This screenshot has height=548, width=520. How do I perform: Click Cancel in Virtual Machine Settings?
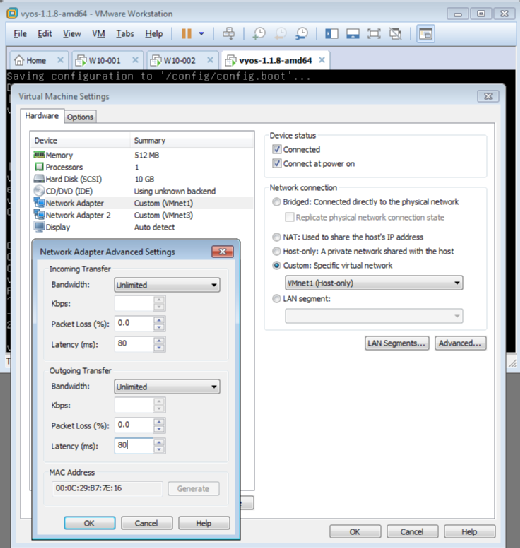click(412, 532)
